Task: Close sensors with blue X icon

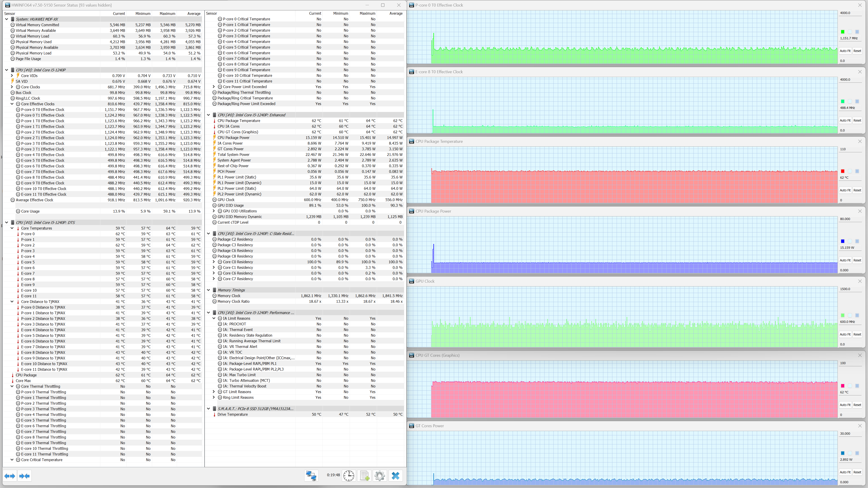Action: point(395,476)
